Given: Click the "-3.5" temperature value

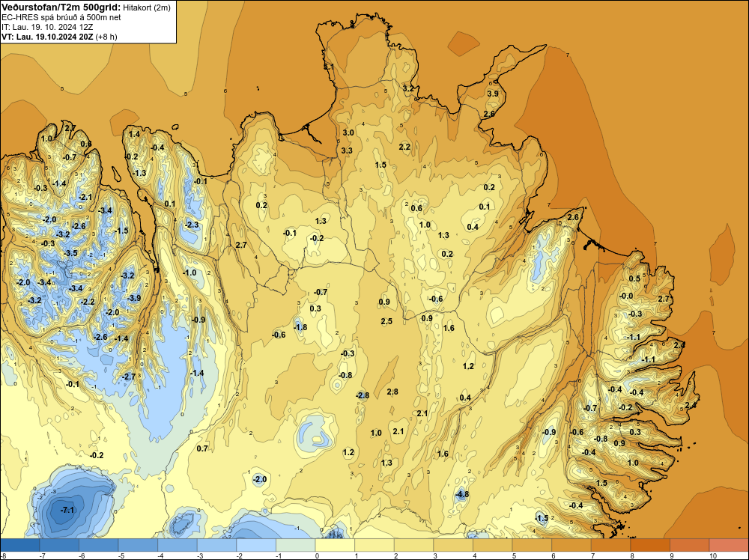Looking at the screenshot, I should (70, 253).
